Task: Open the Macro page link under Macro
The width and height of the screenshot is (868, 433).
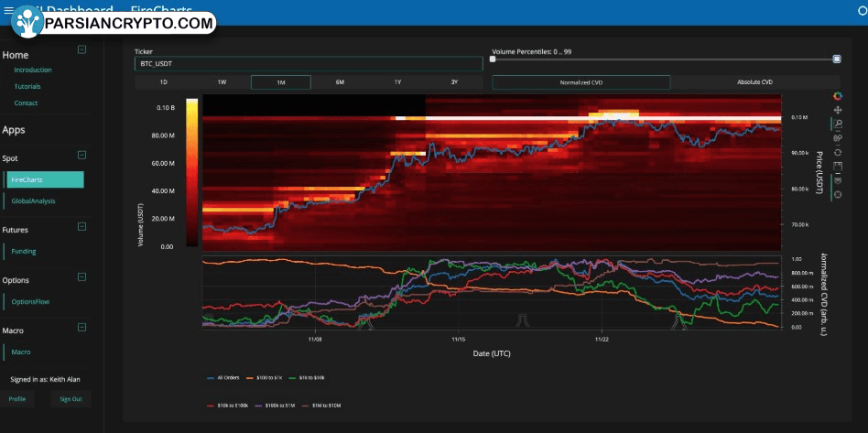Action: tap(21, 352)
